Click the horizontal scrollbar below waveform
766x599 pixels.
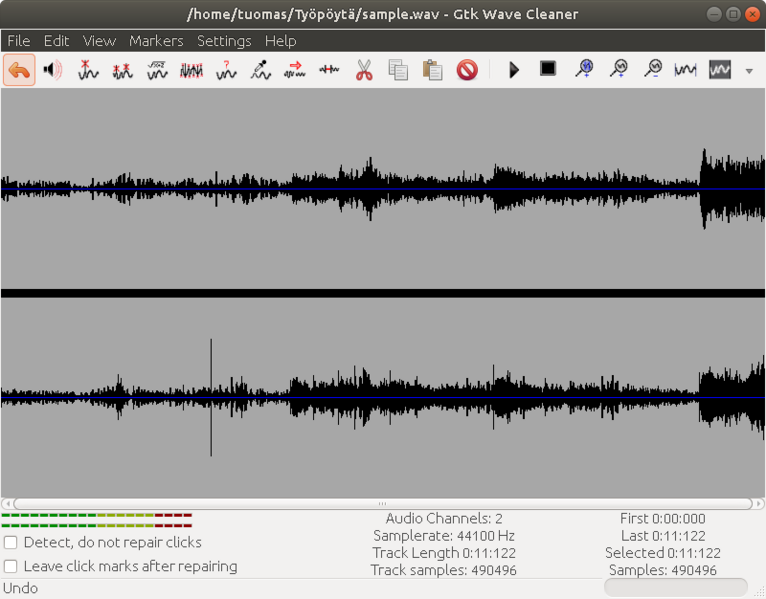382,504
